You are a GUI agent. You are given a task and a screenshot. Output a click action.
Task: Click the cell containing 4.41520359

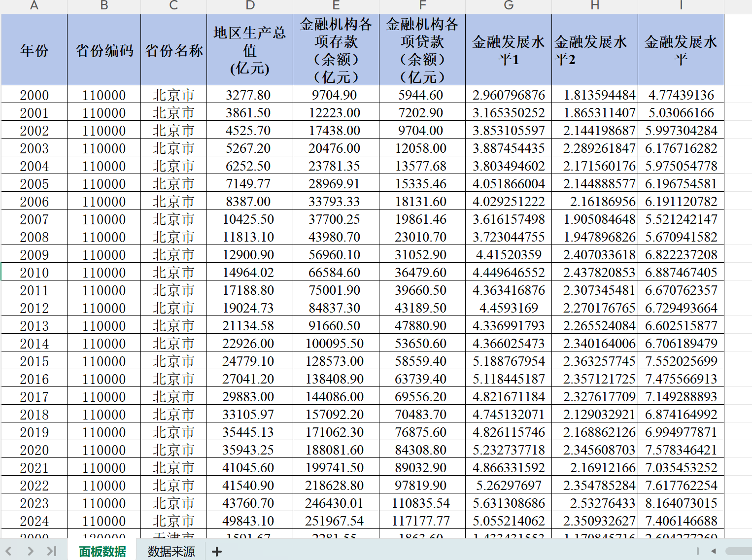pos(509,254)
